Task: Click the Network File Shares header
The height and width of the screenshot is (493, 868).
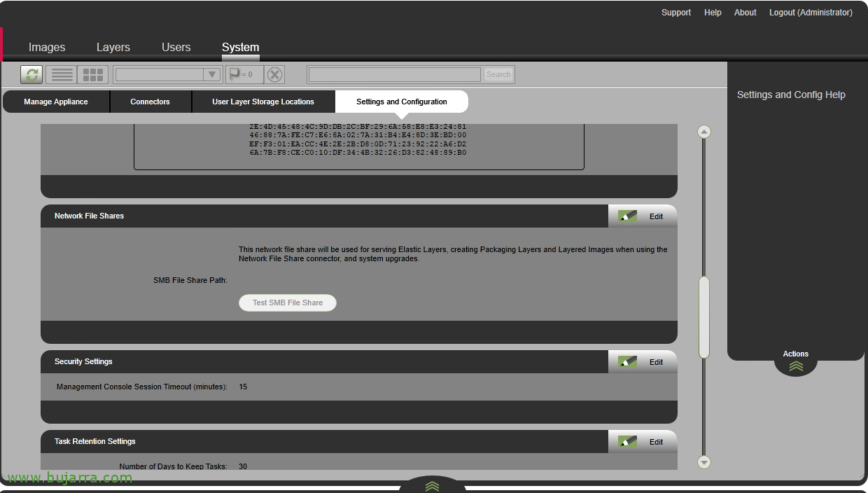Action: click(89, 216)
